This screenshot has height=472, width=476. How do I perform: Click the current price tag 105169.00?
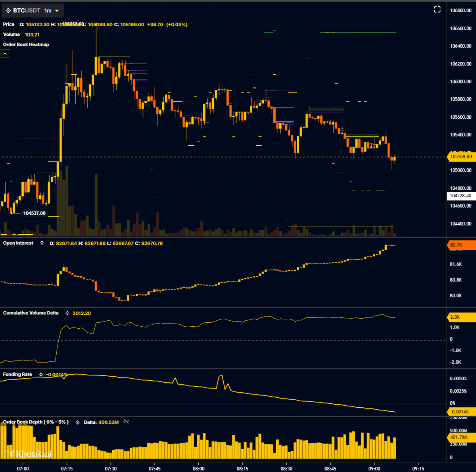(461, 157)
